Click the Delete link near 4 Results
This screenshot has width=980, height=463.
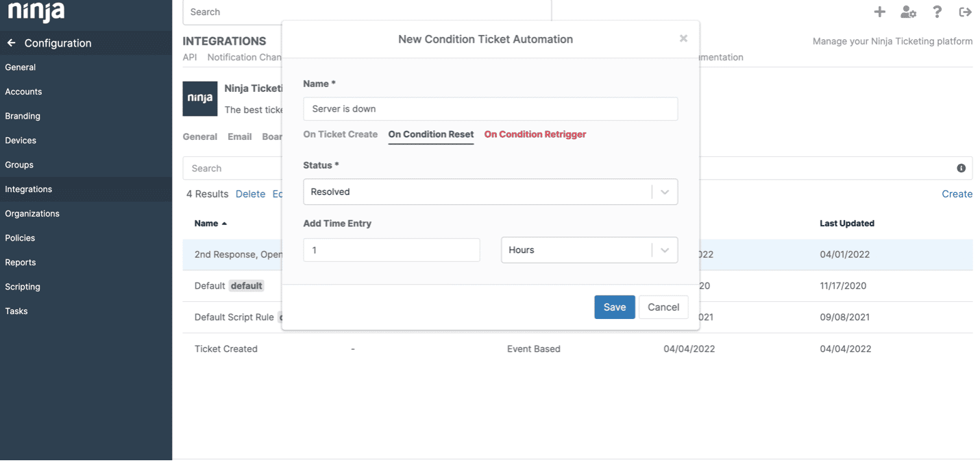[250, 193]
